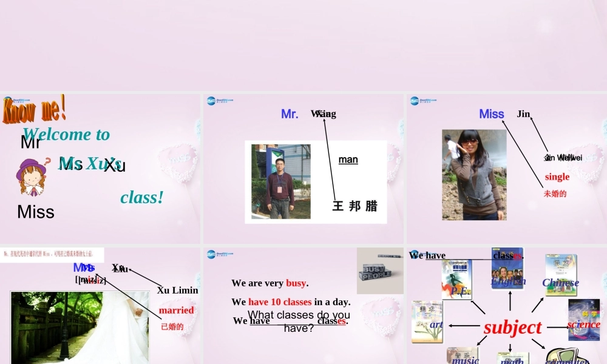Click the P.E. textbook cover
The image size is (607, 364).
click(456, 280)
